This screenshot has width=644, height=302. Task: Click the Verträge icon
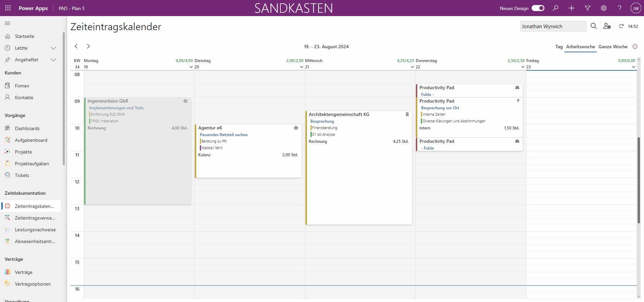(7, 272)
